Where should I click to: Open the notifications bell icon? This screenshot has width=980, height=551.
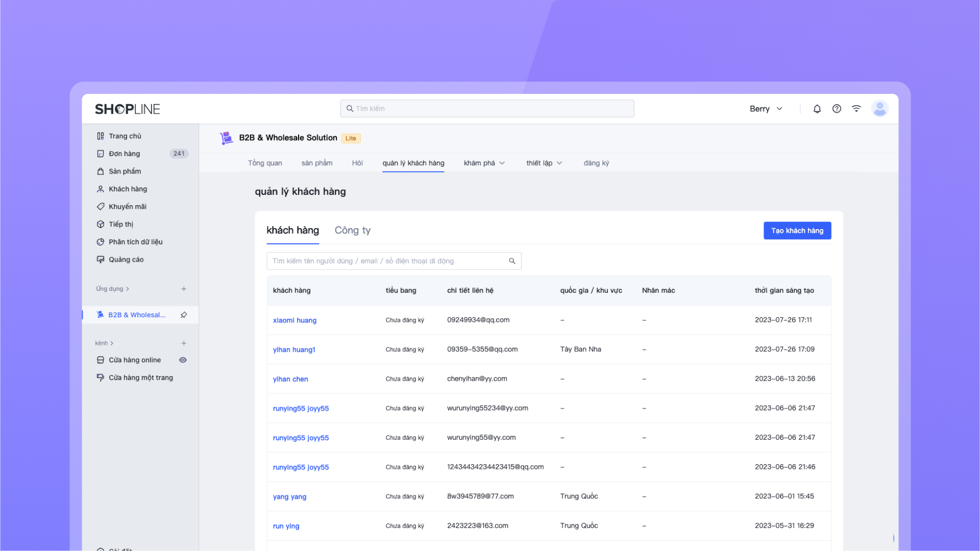point(817,109)
